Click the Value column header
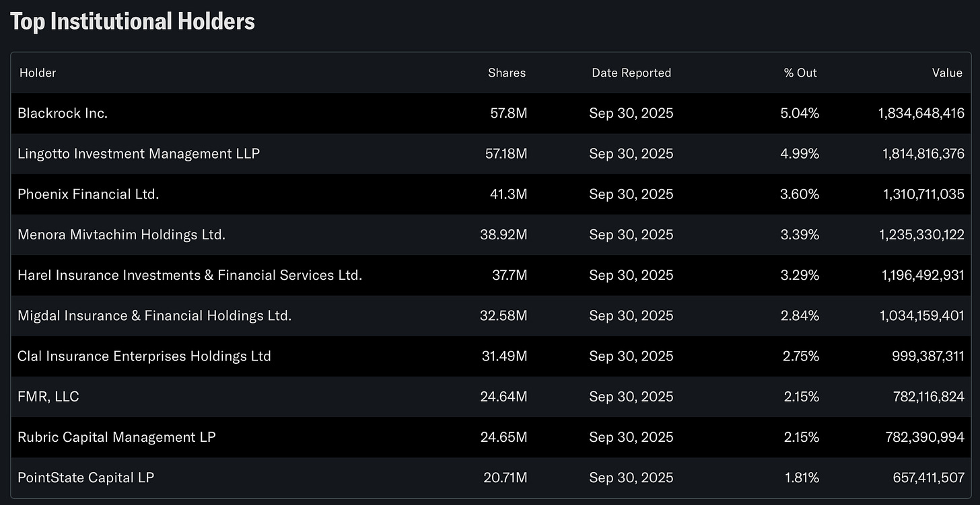This screenshot has width=980, height=505. 947,73
